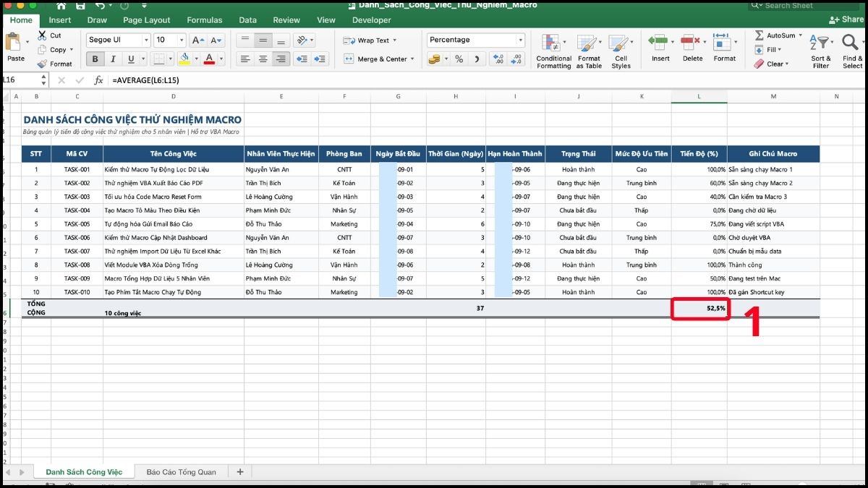The image size is (868, 488).
Task: Toggle Center horizontal alignment
Action: pyautogui.click(x=263, y=59)
